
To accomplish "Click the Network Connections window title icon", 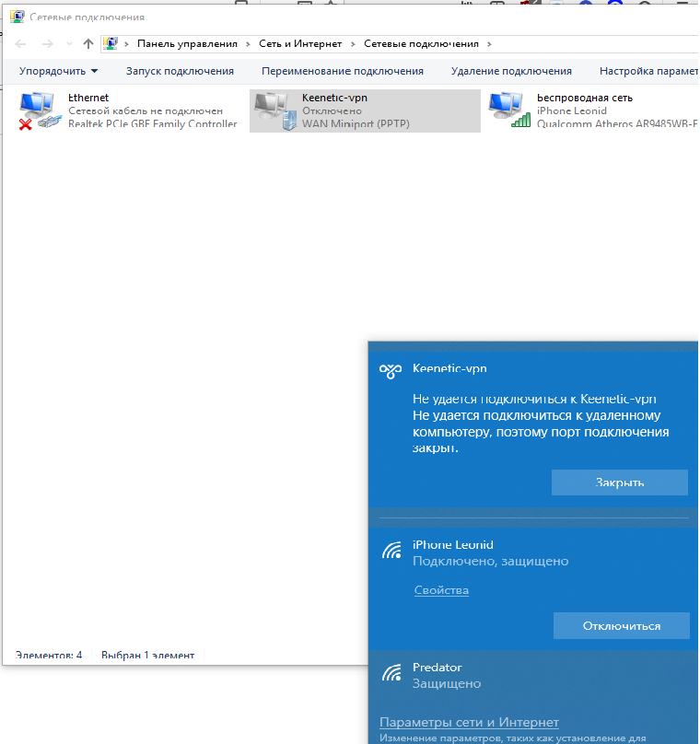I will coord(17,17).
